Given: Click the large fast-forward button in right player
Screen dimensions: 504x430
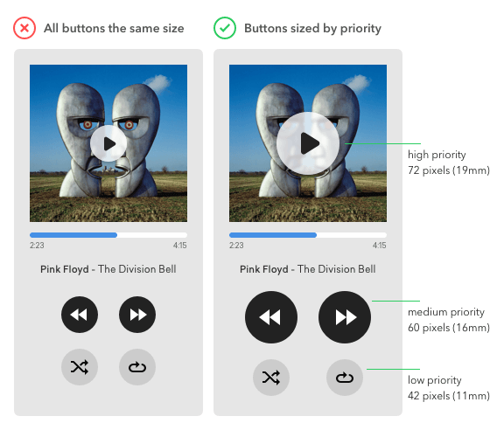Looking at the screenshot, I should tap(345, 317).
